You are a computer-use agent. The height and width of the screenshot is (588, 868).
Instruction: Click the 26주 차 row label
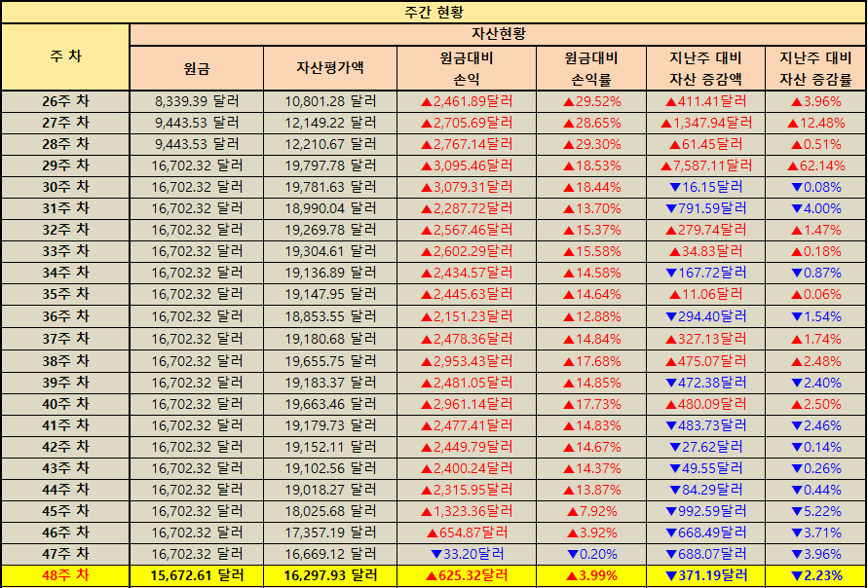point(65,100)
